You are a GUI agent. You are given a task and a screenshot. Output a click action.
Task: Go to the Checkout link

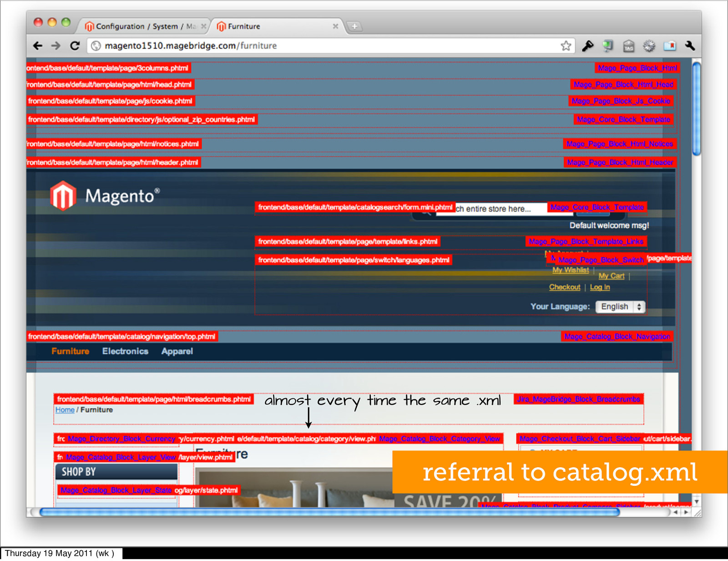[x=565, y=287]
